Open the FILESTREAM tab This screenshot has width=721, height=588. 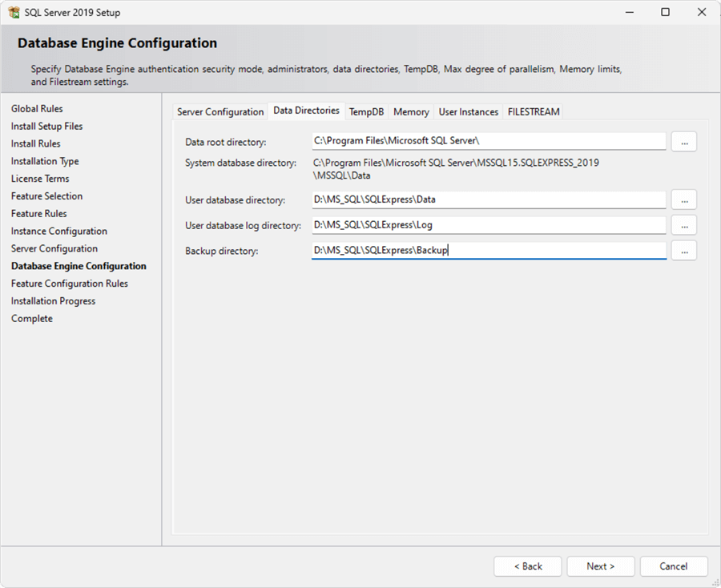(x=534, y=111)
